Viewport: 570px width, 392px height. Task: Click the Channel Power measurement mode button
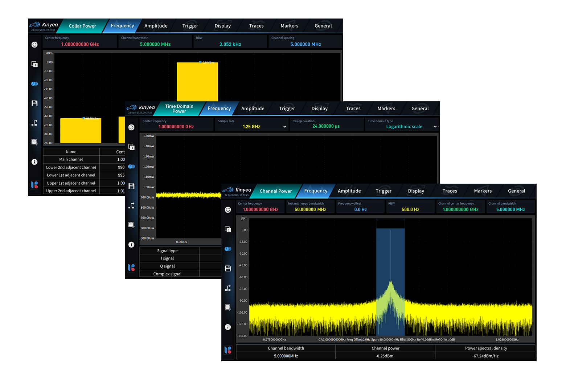pos(275,191)
